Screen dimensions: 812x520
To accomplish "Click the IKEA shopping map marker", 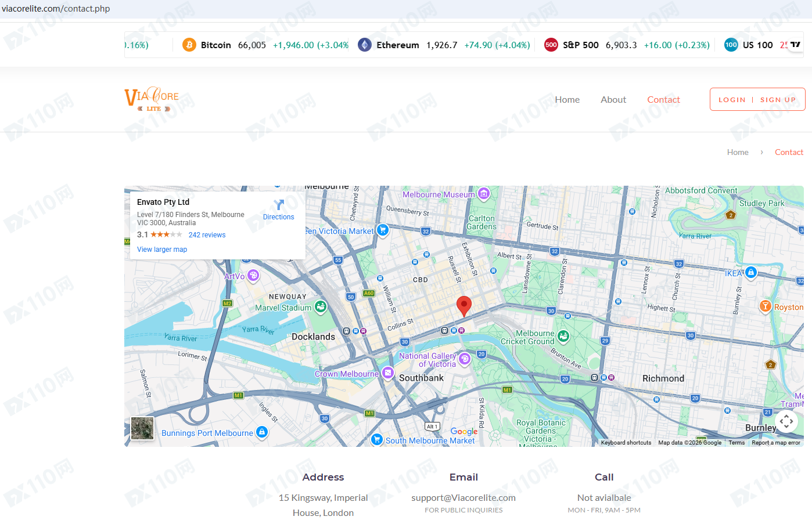I will point(751,272).
